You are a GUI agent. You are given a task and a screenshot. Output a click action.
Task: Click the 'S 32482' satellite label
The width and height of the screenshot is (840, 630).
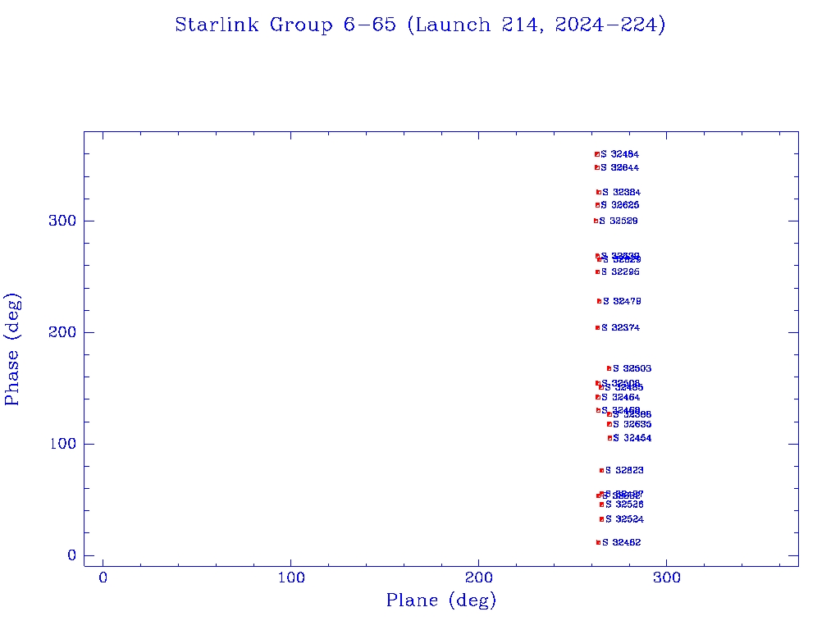[x=622, y=543]
